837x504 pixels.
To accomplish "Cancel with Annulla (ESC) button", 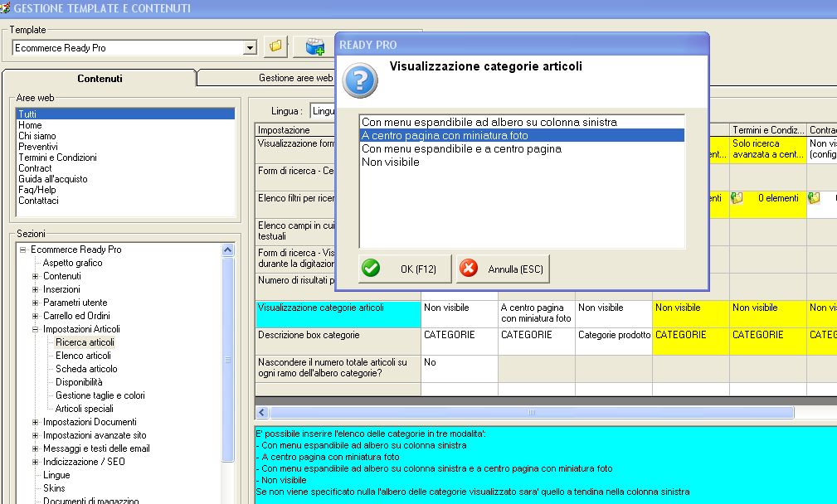I will coord(503,269).
